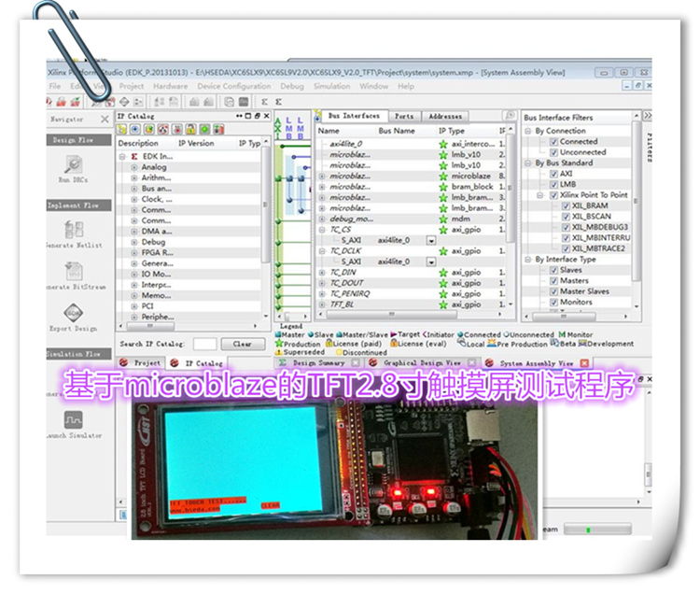
Task: Toggle the AXI bus standard checkbox
Action: pyautogui.click(x=553, y=174)
